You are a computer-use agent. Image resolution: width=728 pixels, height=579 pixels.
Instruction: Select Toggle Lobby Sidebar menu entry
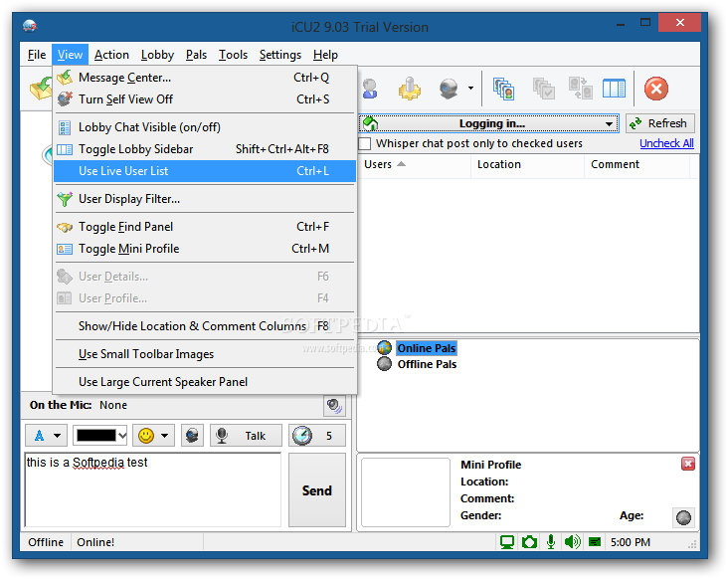click(205, 149)
